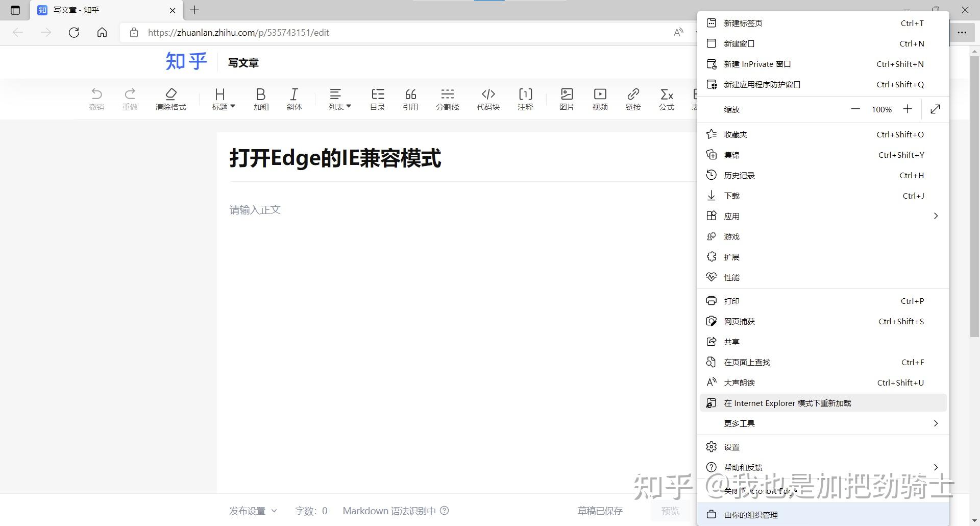Choose 网页捕获 web capture item
Image resolution: width=980 pixels, height=526 pixels.
pos(823,321)
